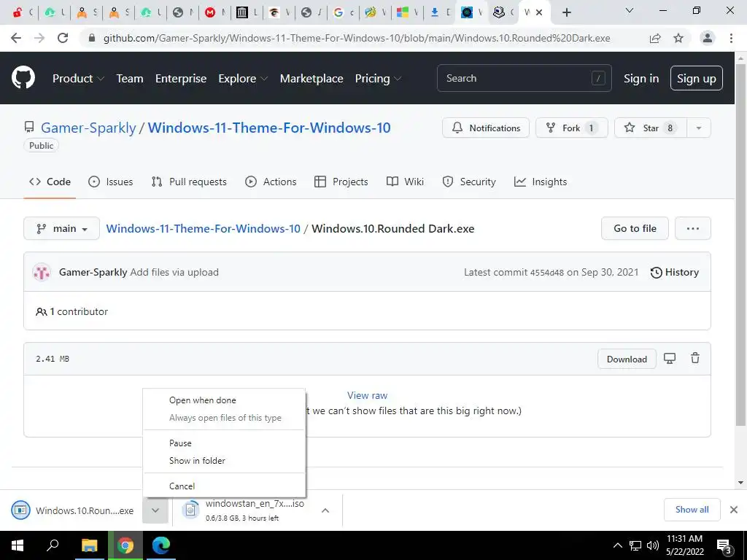Open Gamer-Sparkly commit avatar
Image resolution: width=747 pixels, height=560 pixels.
[42, 273]
